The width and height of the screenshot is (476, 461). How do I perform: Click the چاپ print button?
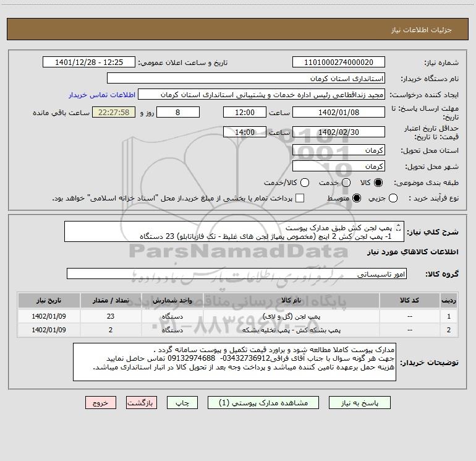(182, 403)
